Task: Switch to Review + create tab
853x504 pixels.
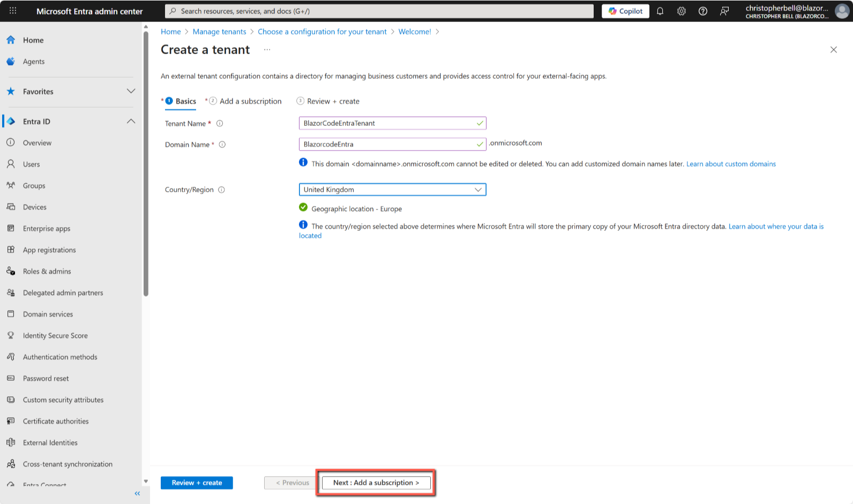Action: 333,101
